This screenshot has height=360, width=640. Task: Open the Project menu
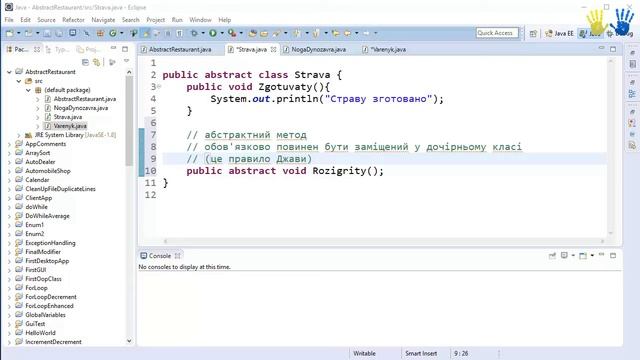(156, 20)
